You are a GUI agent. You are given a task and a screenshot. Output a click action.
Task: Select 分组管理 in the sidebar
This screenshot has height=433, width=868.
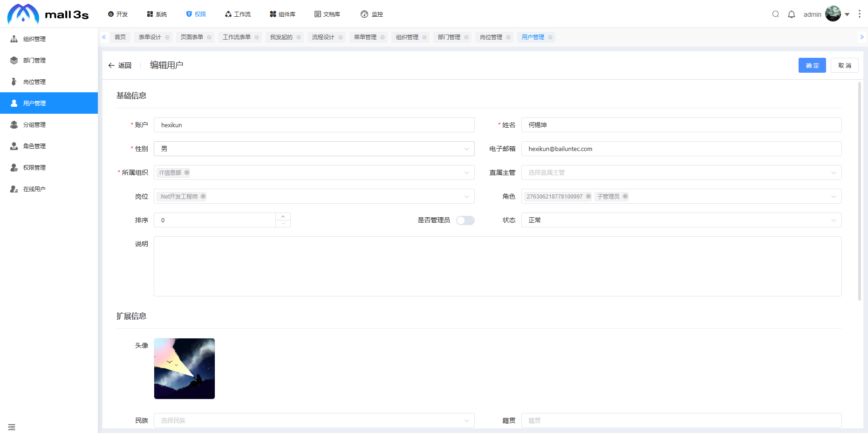point(49,124)
